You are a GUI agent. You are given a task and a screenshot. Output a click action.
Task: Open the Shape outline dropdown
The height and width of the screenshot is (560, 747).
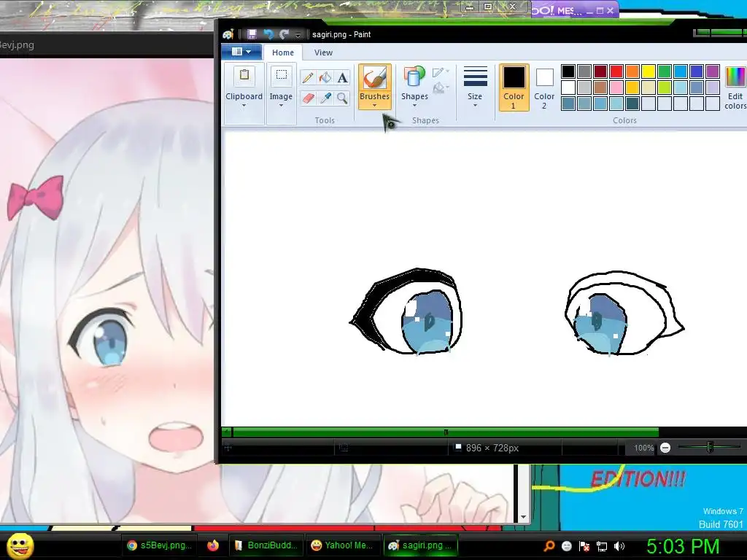[440, 72]
